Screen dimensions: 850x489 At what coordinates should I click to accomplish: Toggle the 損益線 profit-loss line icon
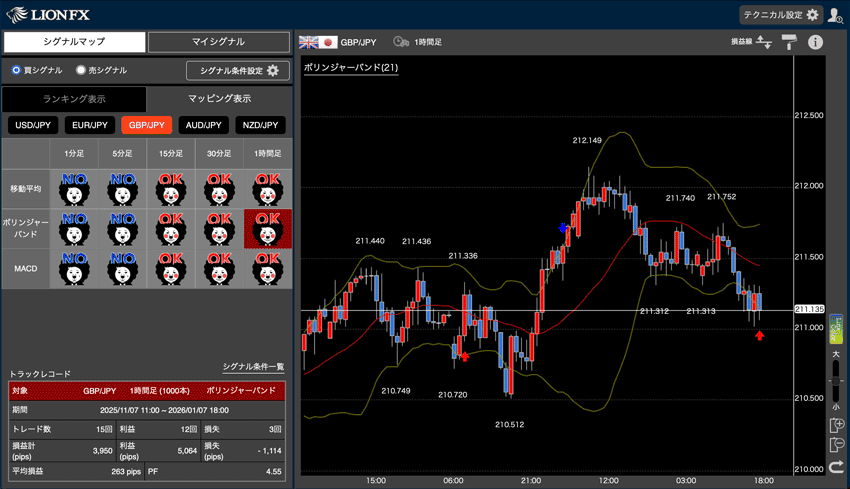point(763,42)
